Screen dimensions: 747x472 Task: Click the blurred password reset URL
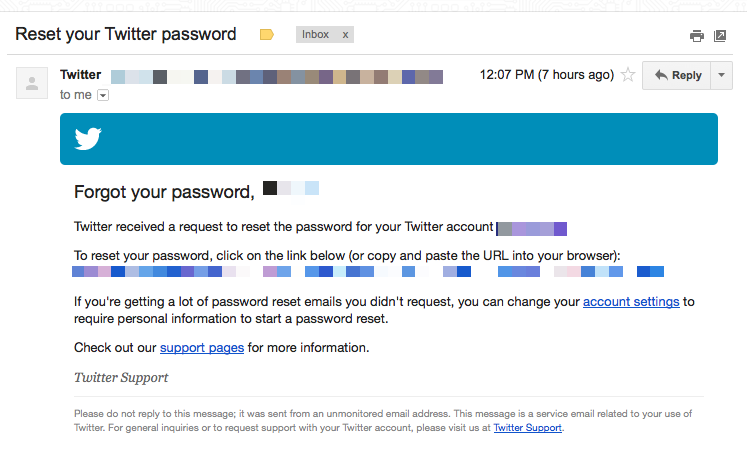(368, 271)
